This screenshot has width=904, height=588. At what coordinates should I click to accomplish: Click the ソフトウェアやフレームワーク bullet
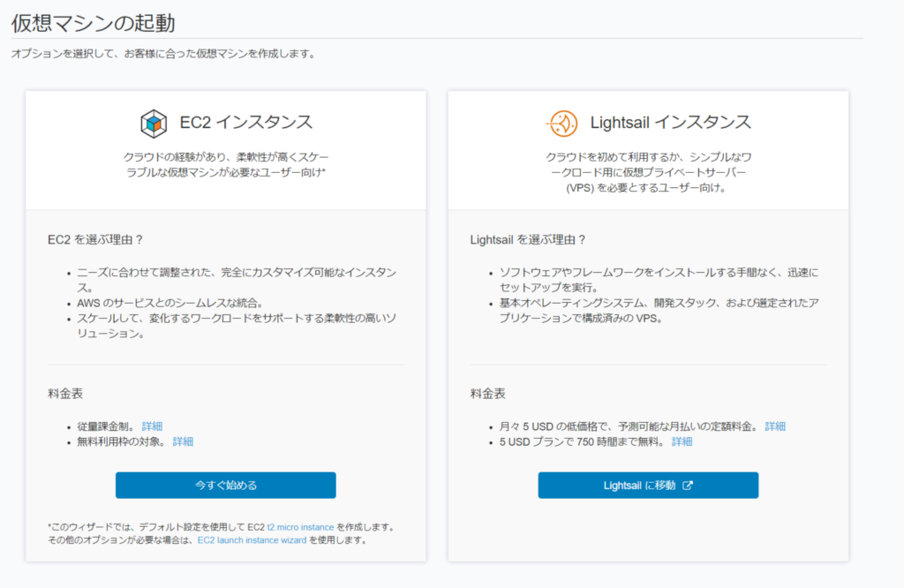click(659, 280)
